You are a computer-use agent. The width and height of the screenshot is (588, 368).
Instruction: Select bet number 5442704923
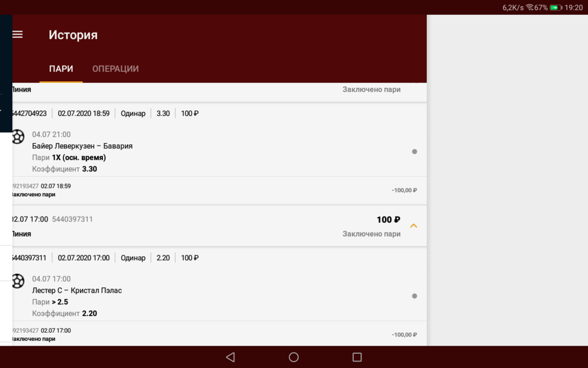click(x=29, y=114)
